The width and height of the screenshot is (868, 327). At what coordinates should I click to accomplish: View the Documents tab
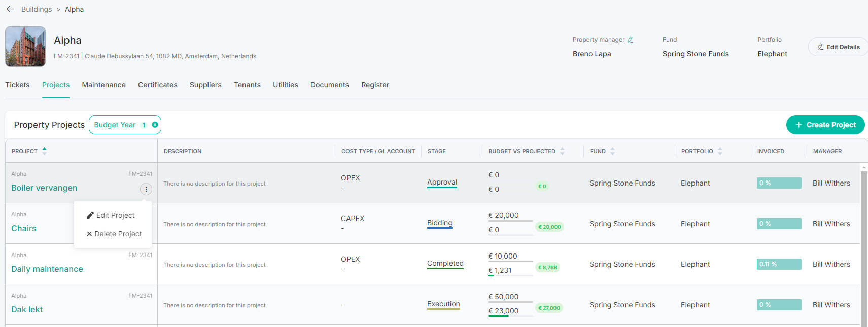(330, 85)
